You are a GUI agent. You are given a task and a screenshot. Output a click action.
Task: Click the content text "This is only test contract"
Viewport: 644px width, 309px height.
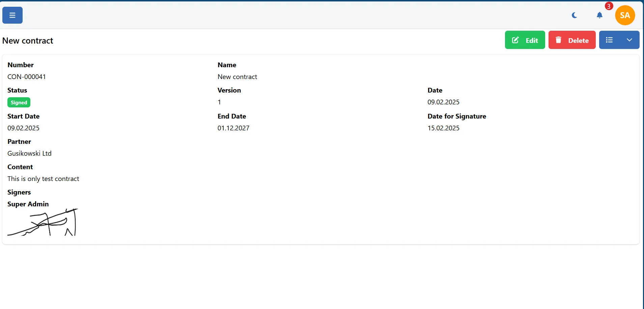coord(43,179)
